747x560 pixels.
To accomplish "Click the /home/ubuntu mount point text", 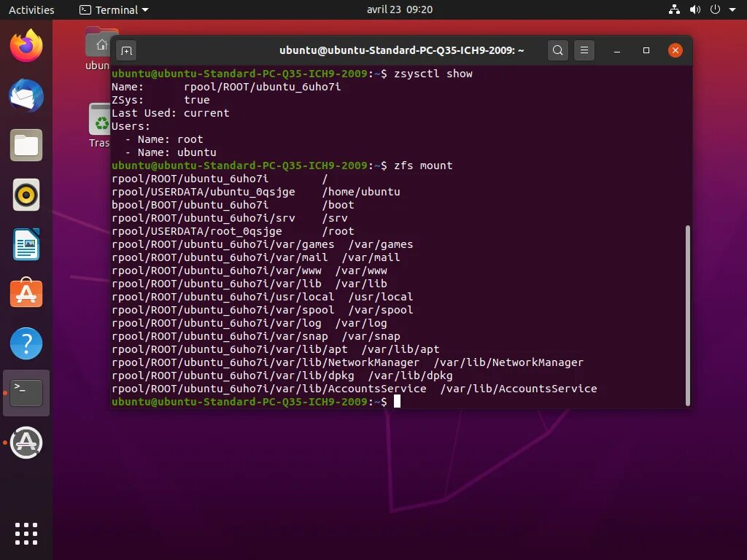I will (361, 192).
